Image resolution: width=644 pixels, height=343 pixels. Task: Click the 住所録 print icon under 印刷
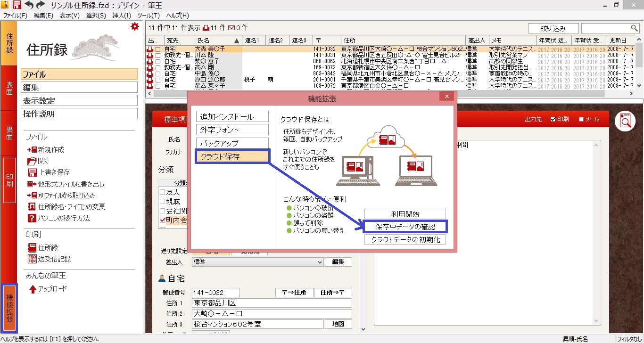click(x=32, y=247)
